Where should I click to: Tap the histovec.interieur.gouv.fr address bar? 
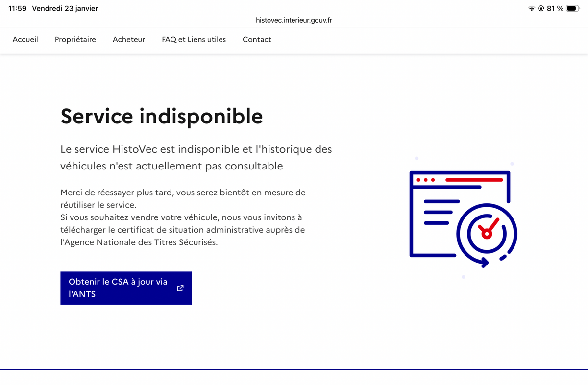coord(294,20)
